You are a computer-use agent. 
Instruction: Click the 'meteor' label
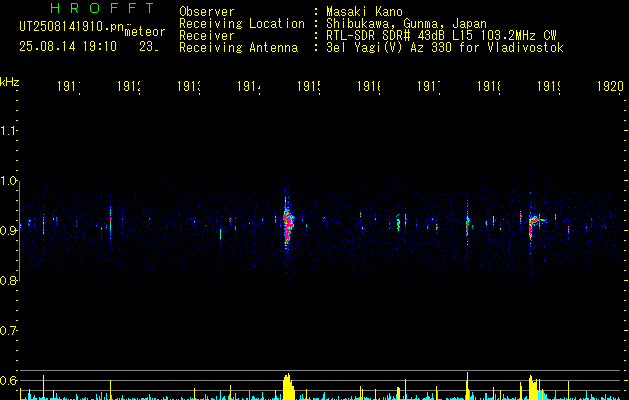tap(145, 32)
